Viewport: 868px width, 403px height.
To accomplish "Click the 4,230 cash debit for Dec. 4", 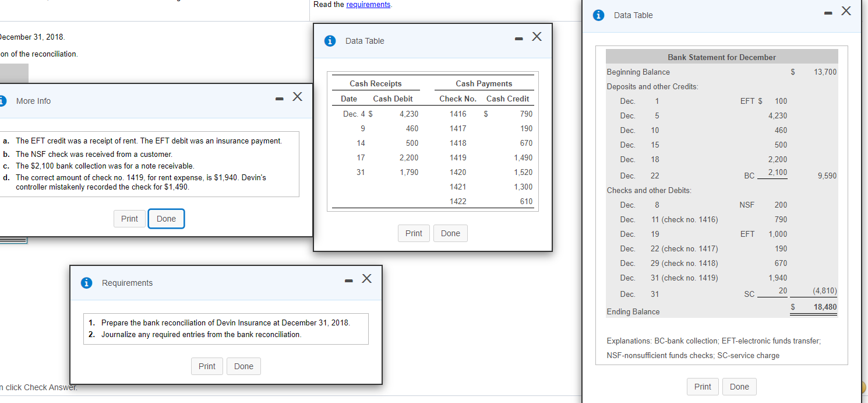I will point(408,114).
